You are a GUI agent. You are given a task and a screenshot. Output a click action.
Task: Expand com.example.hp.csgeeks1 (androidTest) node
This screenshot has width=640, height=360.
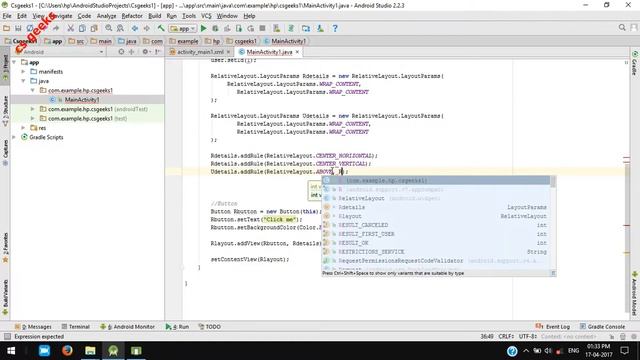[x=33, y=109]
